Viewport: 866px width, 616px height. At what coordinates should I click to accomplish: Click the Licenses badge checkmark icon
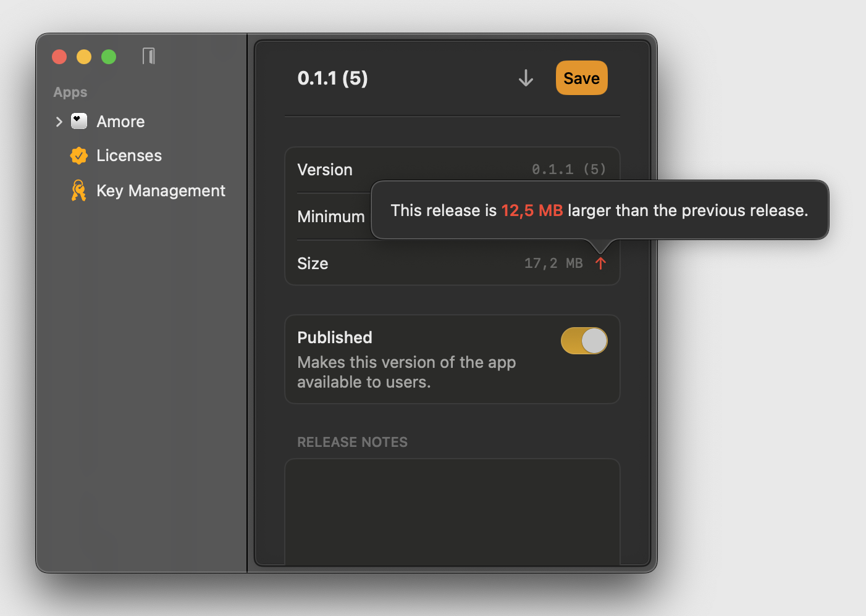(x=79, y=156)
